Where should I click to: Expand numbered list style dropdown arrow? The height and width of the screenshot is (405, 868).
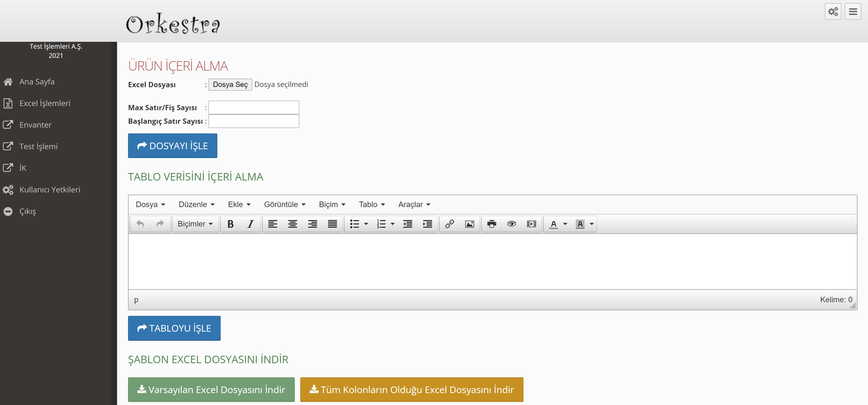pos(393,224)
